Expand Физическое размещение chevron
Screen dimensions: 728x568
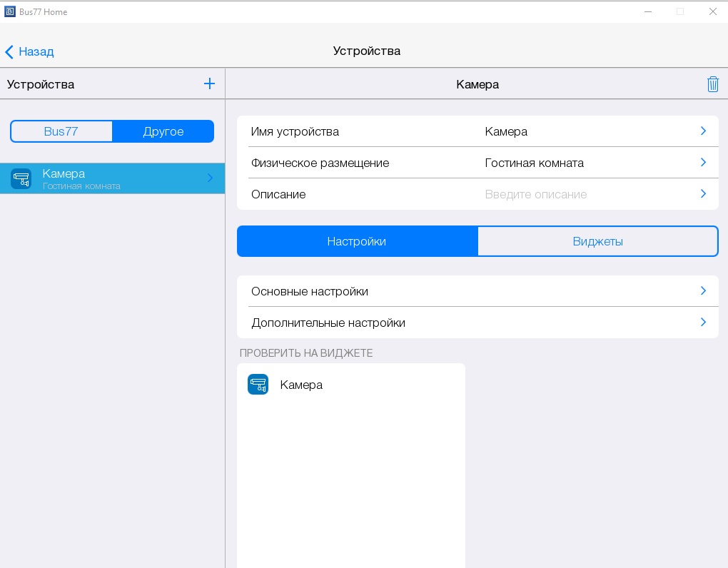click(x=703, y=163)
